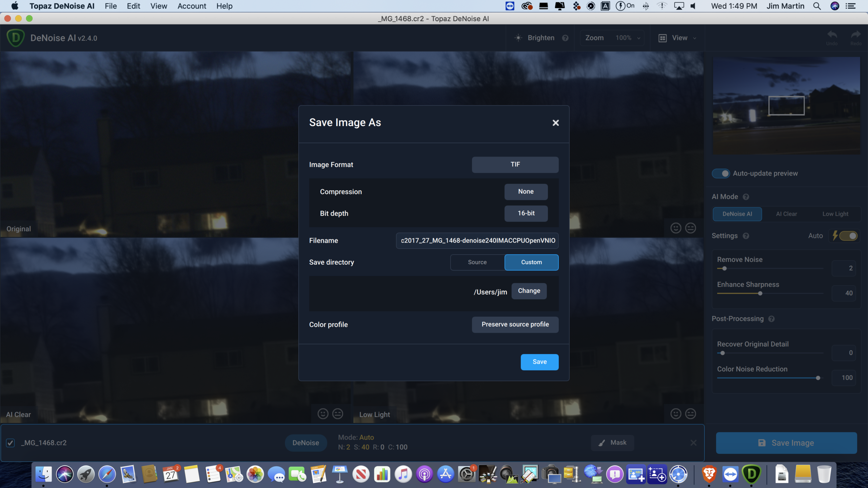This screenshot has width=868, height=488.
Task: Open the Post-Processing help icon
Action: [x=771, y=319]
